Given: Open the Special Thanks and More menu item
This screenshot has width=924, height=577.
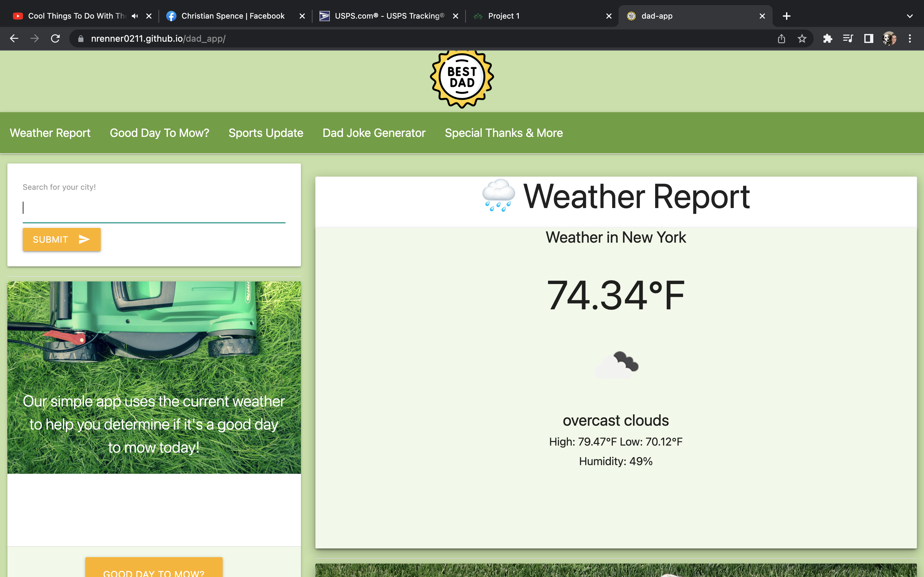Looking at the screenshot, I should [x=503, y=133].
